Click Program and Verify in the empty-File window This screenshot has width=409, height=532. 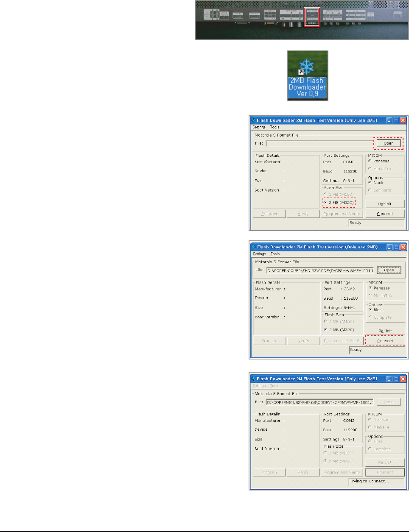pos(342,214)
